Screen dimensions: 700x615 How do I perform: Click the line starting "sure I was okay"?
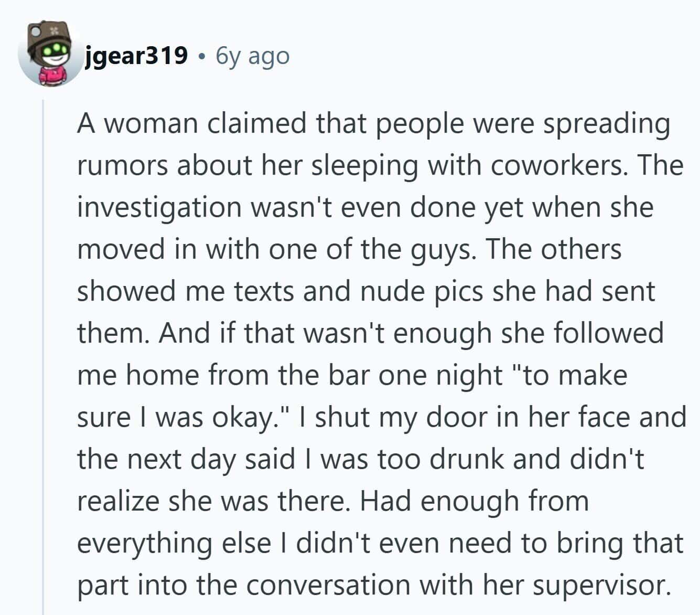[382, 418]
